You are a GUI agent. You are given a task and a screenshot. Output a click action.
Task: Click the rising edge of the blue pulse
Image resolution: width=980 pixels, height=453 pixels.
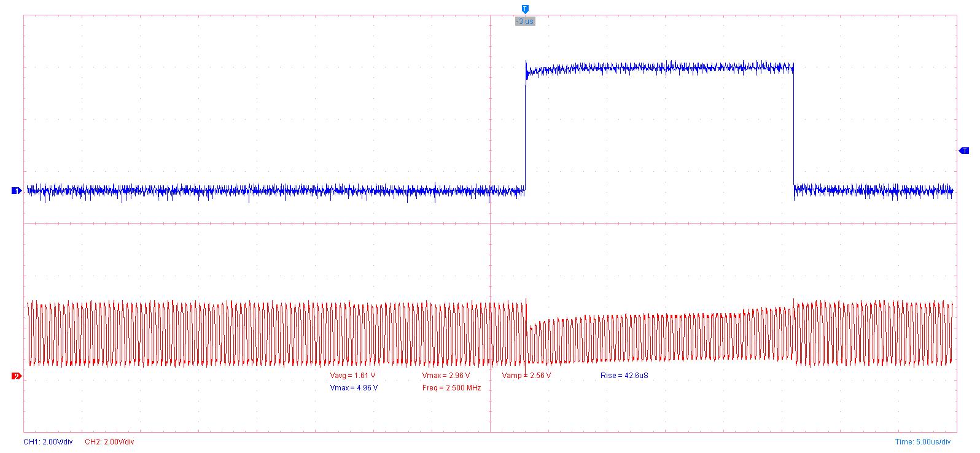pos(526,129)
